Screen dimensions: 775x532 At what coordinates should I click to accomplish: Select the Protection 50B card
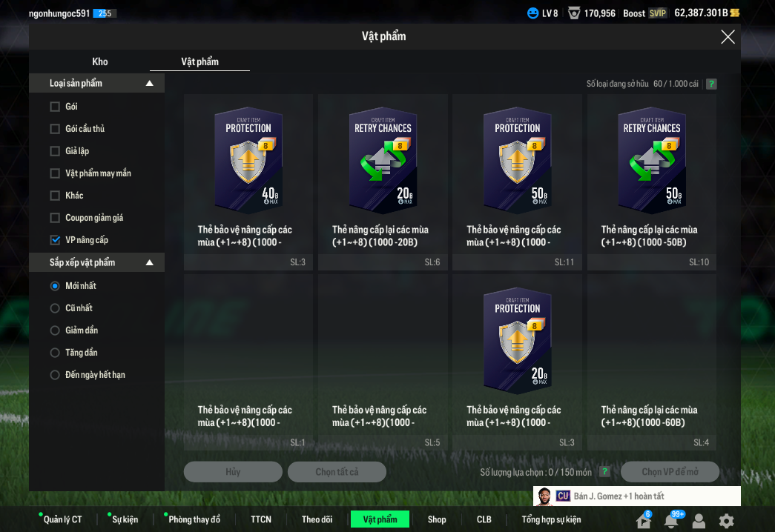[x=517, y=182]
